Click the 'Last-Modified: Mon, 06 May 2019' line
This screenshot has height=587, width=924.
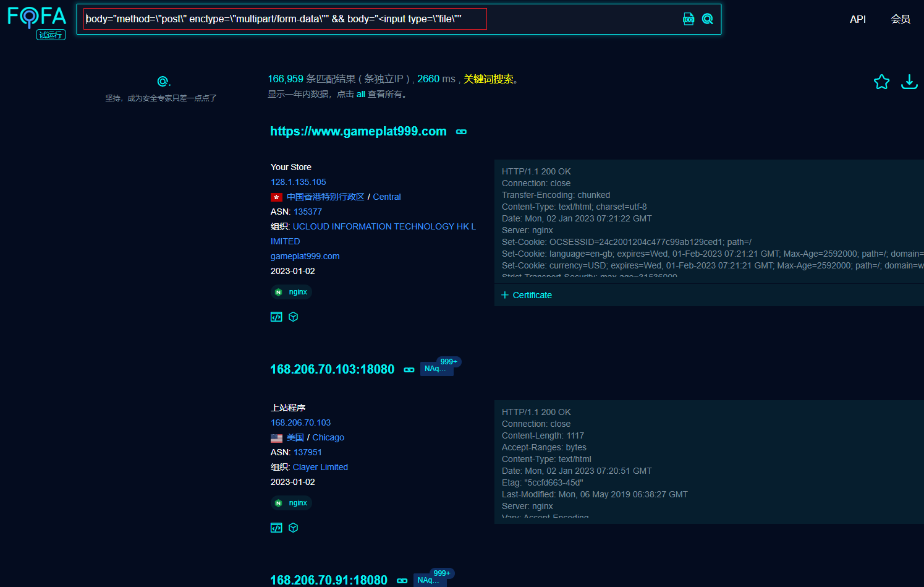pyautogui.click(x=595, y=494)
